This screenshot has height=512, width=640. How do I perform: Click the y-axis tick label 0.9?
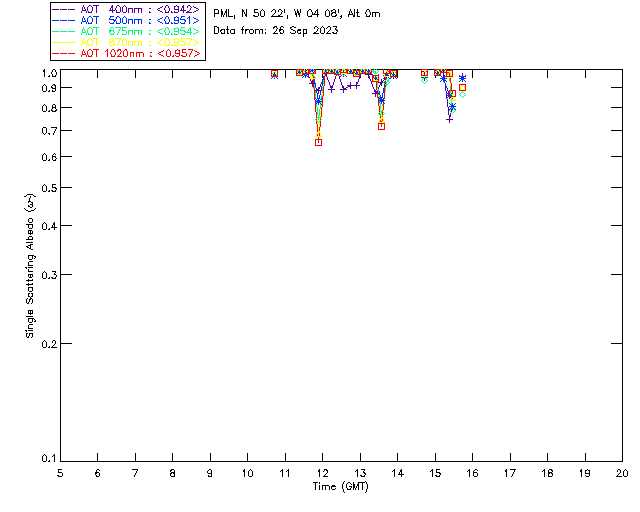[x=49, y=88]
